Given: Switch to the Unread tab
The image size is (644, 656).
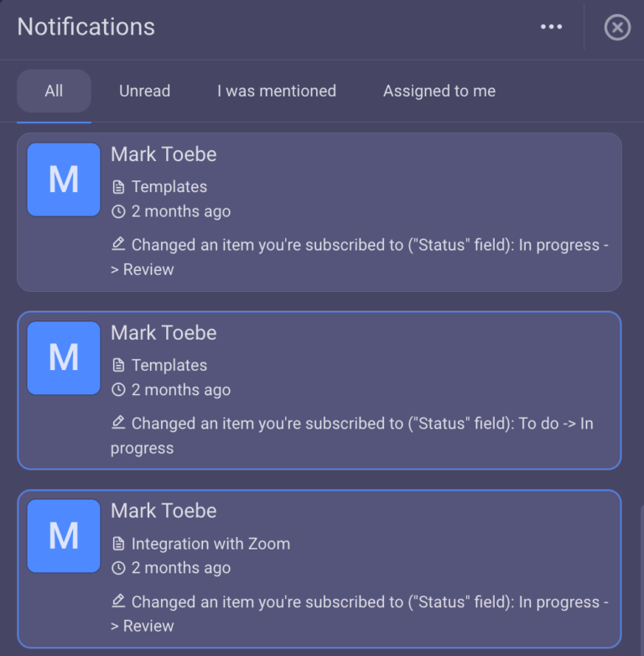Looking at the screenshot, I should pyautogui.click(x=144, y=91).
